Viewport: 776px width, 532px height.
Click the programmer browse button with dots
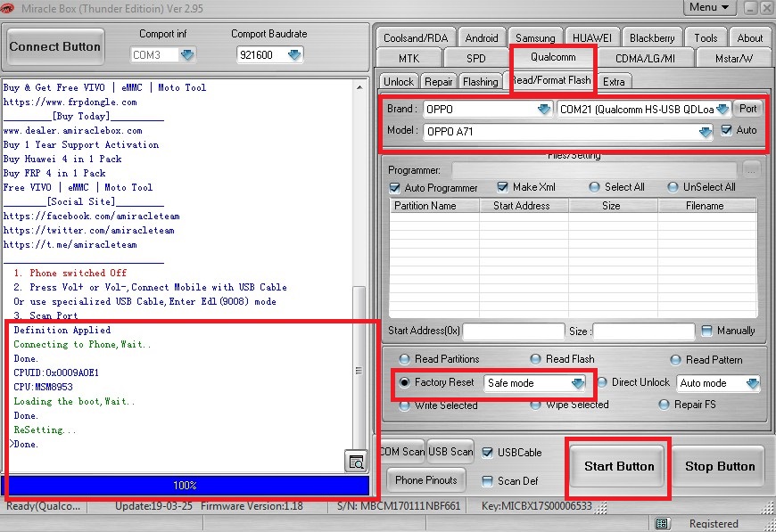click(751, 170)
